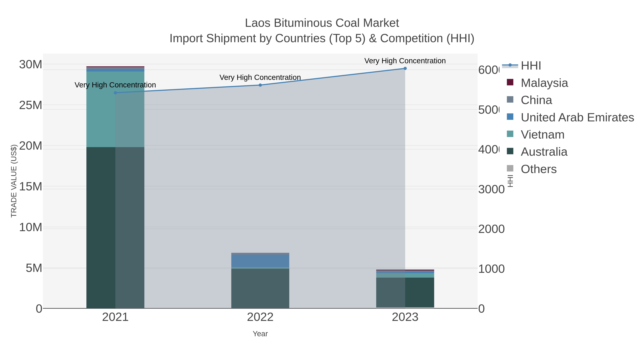Click the 15M y-axis tick label
The width and height of the screenshot is (644, 362).
pyautogui.click(x=30, y=187)
